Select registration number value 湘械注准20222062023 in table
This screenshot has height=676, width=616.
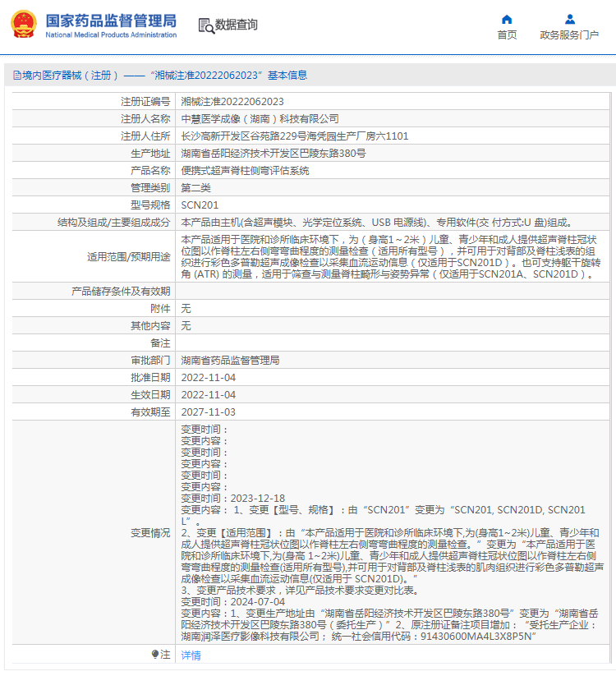pyautogui.click(x=232, y=102)
